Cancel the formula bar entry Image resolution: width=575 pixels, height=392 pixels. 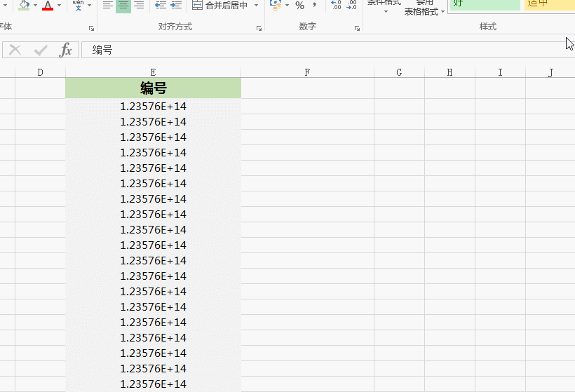[15, 50]
